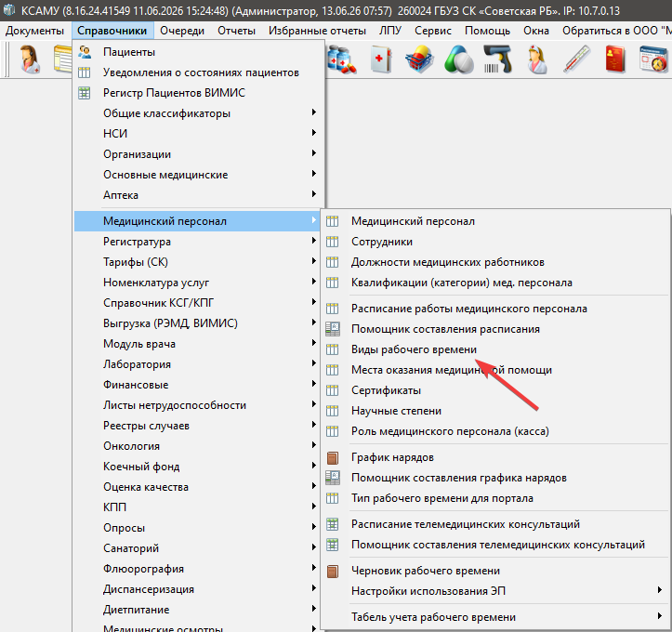The width and height of the screenshot is (672, 632).
Task: Open the green and white pills icon
Action: tap(458, 59)
